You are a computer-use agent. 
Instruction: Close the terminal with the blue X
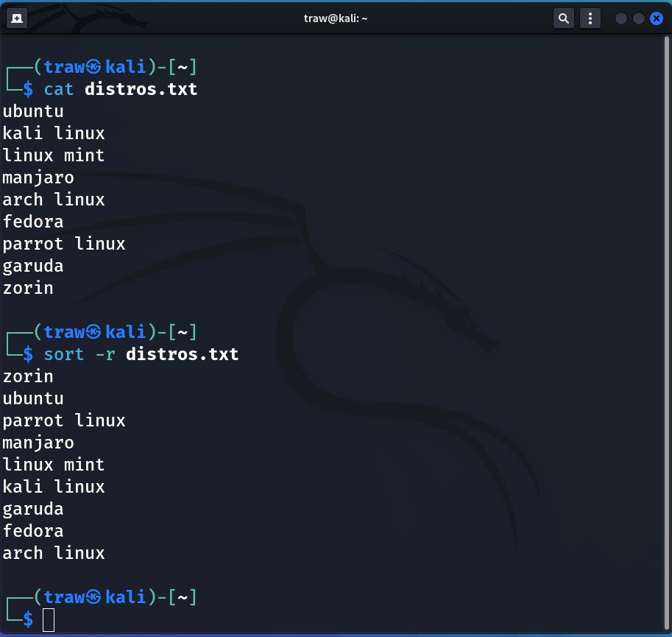[656, 18]
